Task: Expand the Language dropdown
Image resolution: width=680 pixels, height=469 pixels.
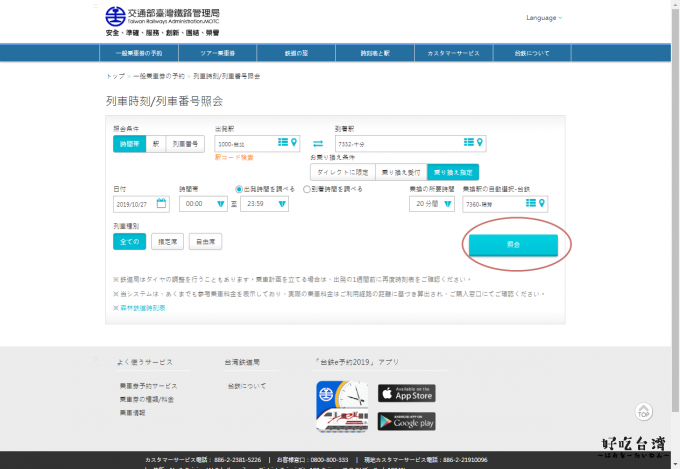Action: tap(544, 18)
